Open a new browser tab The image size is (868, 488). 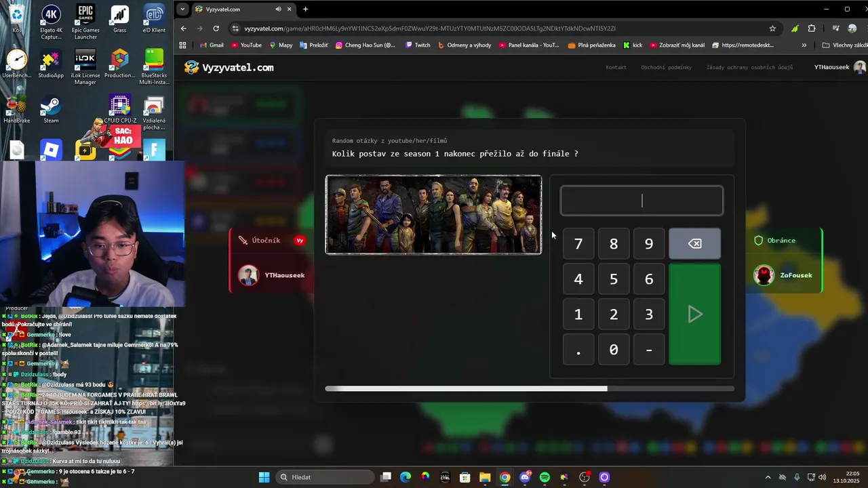[305, 9]
